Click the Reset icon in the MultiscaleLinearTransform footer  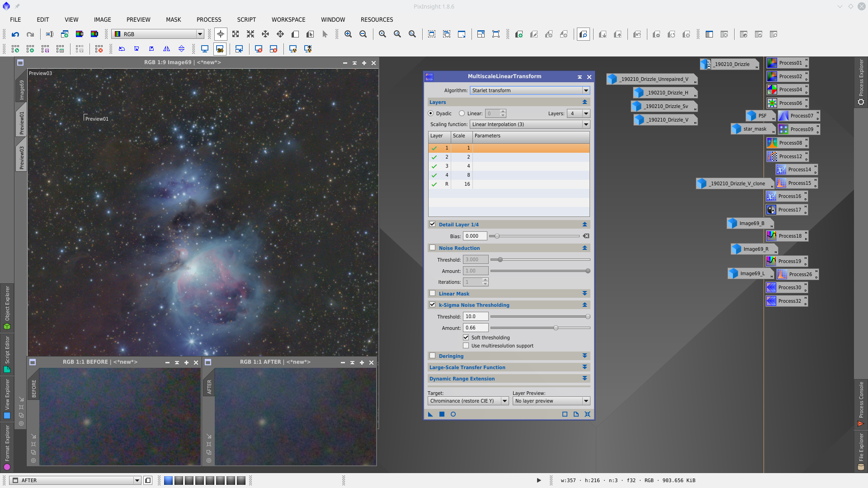(x=587, y=414)
